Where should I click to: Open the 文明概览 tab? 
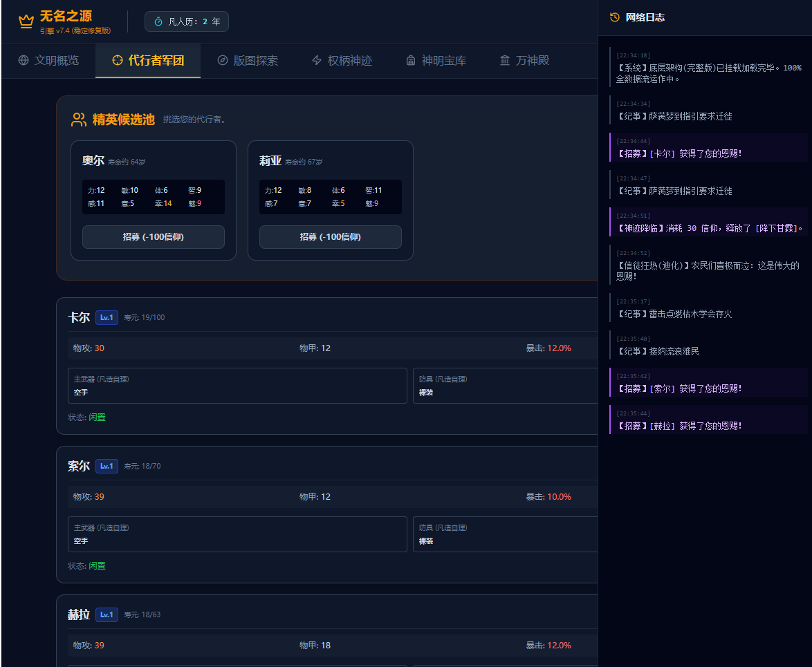(x=48, y=61)
